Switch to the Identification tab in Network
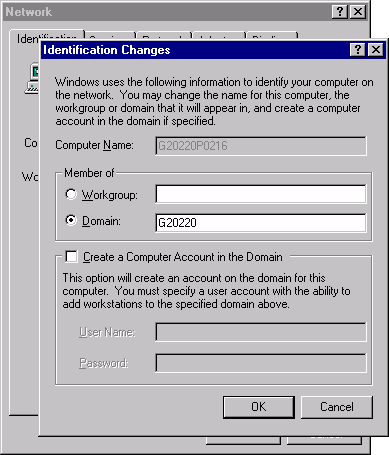Viewport: 389px width, 455px height. 47,36
